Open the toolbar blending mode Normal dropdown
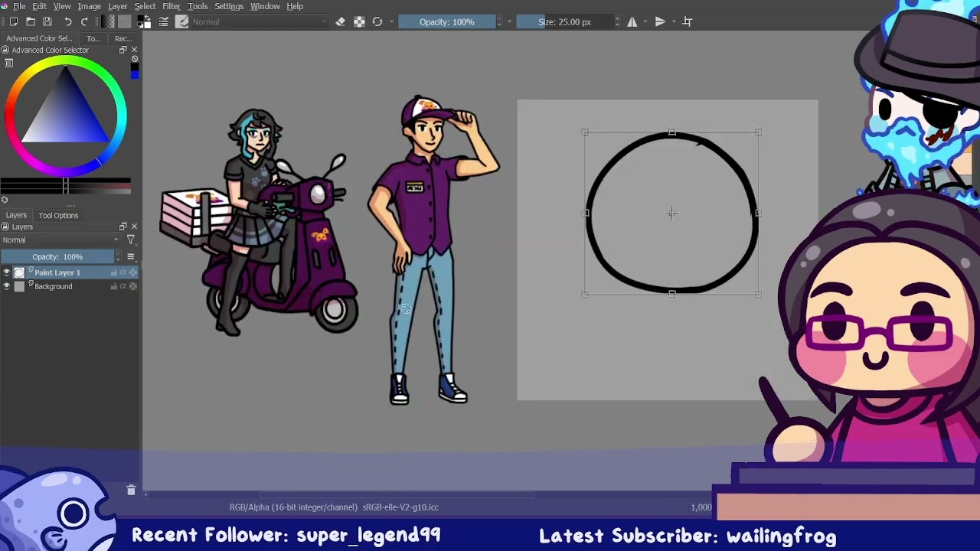This screenshot has height=551, width=980. point(260,22)
